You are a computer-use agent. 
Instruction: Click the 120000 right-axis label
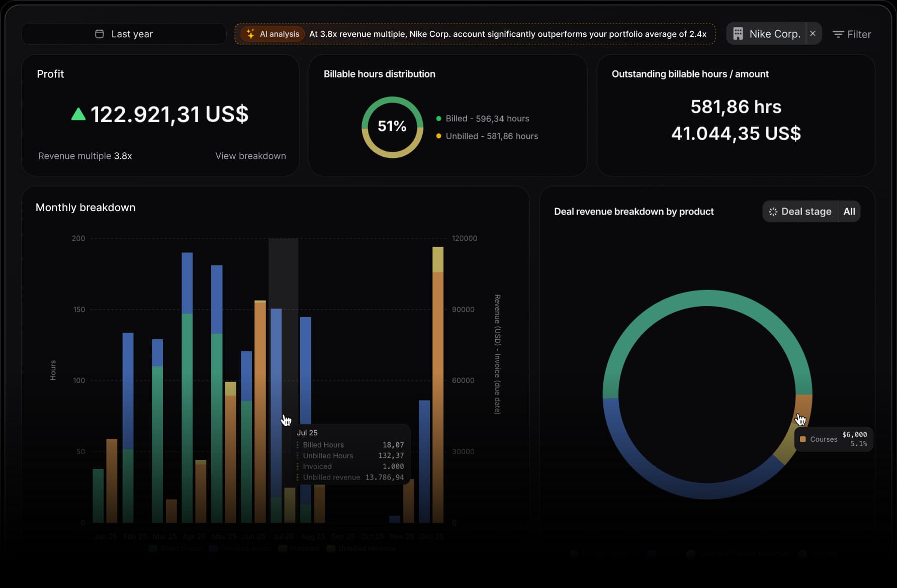[x=464, y=238]
